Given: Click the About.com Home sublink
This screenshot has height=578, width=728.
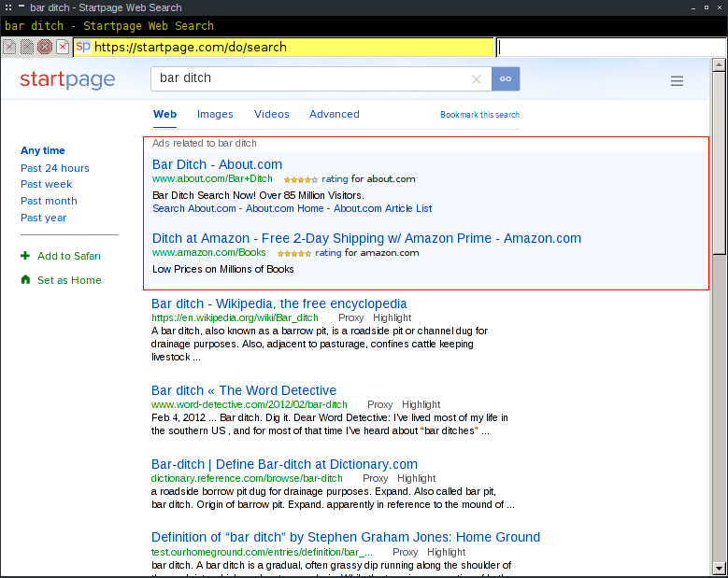Looking at the screenshot, I should tap(285, 209).
